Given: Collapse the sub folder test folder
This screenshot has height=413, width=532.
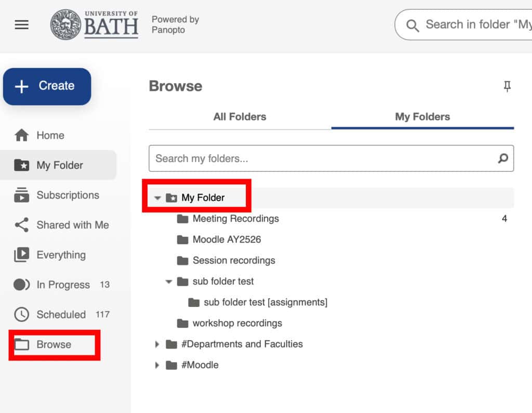Looking at the screenshot, I should 168,281.
